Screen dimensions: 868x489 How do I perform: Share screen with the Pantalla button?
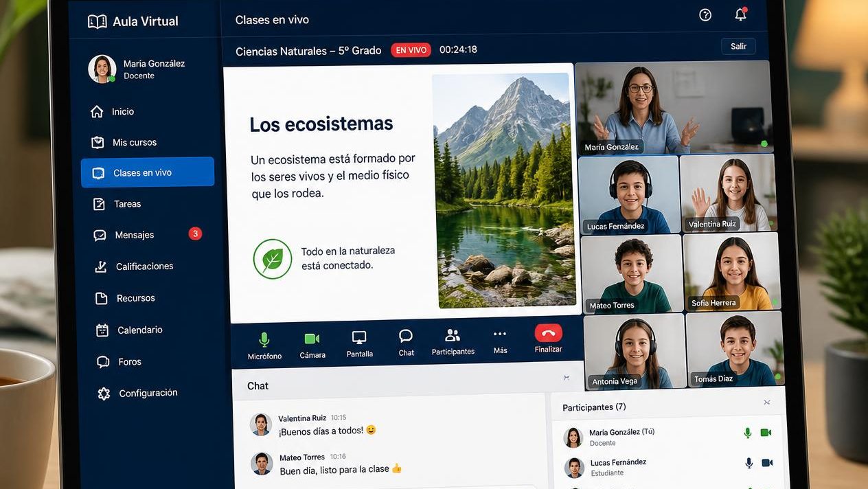359,344
